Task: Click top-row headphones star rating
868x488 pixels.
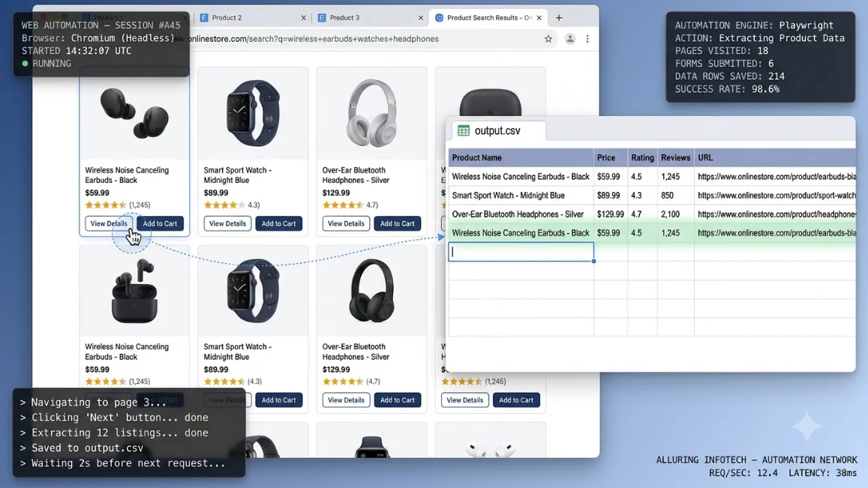Action: 343,205
